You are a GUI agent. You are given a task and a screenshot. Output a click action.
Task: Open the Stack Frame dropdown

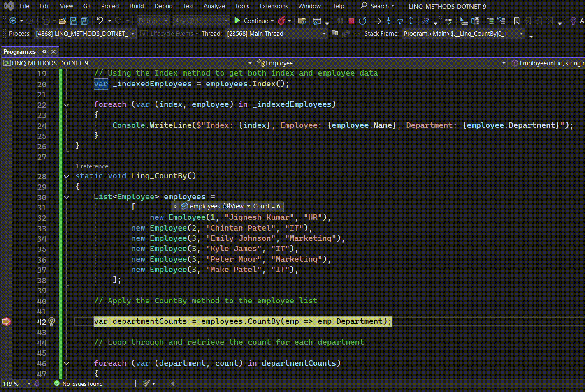[x=521, y=34]
